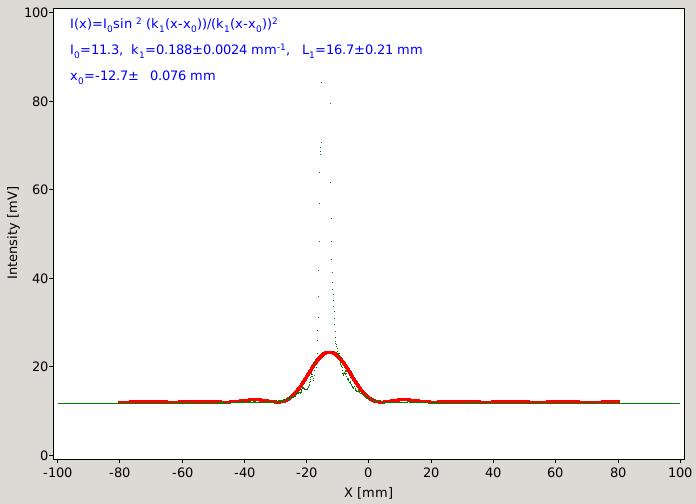Click the peak of the red fit curve
Image resolution: width=696 pixels, height=504 pixels.
pos(328,353)
